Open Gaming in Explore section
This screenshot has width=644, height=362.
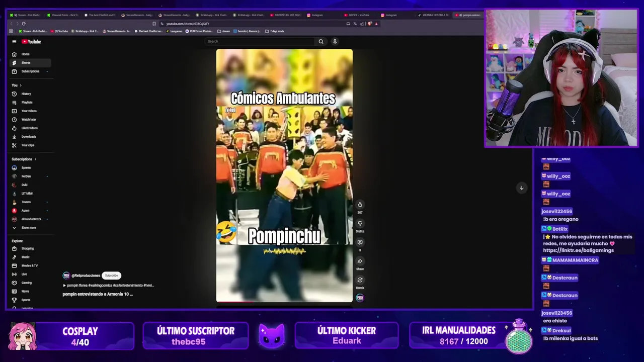point(30,283)
